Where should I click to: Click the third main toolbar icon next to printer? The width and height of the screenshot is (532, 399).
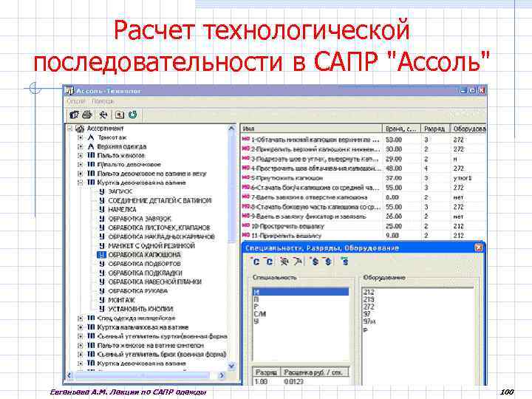103,115
